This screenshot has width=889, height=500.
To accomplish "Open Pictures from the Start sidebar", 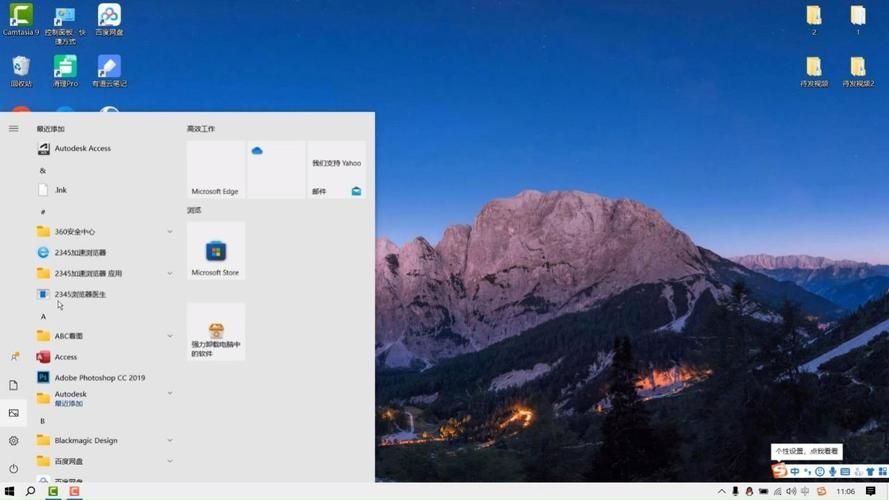I will click(x=14, y=413).
